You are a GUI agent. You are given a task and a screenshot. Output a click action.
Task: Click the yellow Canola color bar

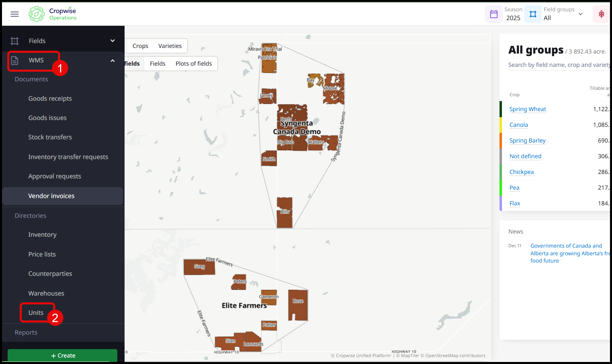click(x=501, y=125)
